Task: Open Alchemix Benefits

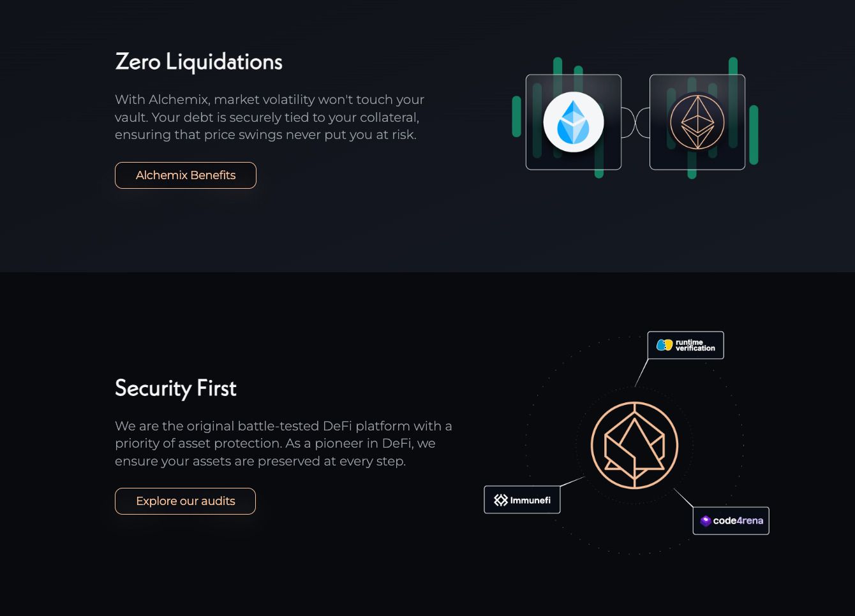Action: (x=185, y=175)
